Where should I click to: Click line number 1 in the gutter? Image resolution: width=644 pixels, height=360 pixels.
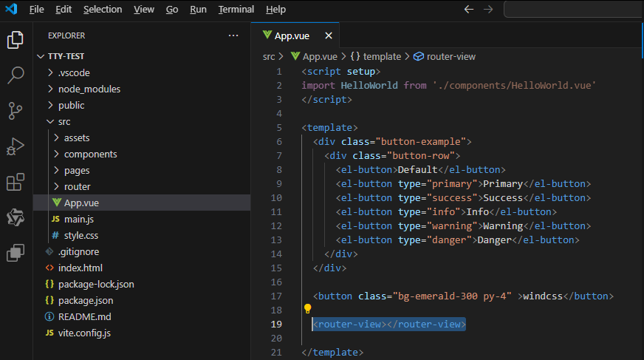[279, 72]
